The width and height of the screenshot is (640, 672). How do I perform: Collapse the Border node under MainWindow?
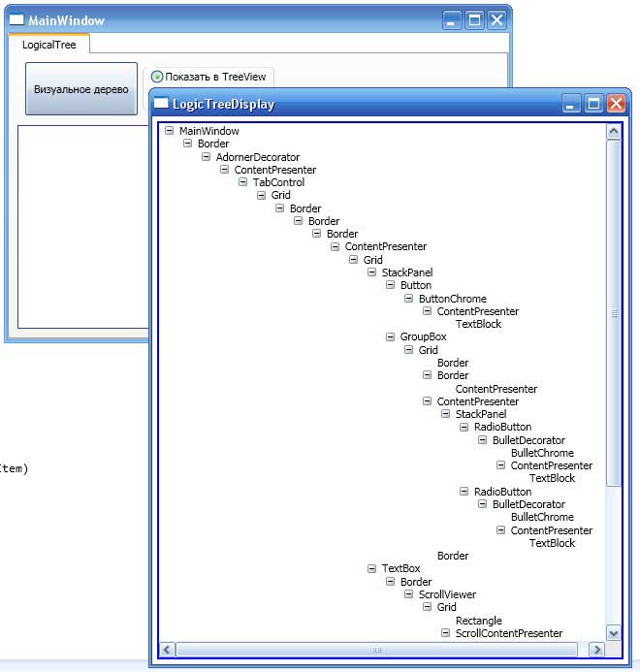click(188, 144)
